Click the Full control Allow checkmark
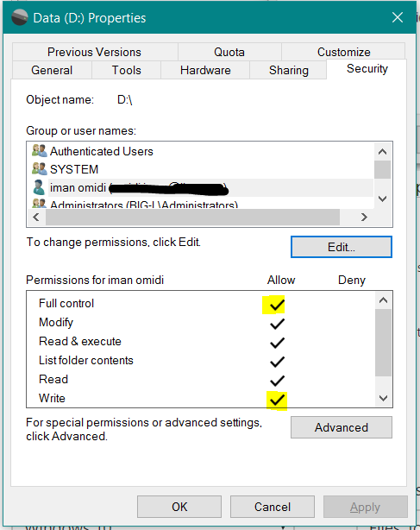The height and width of the screenshot is (530, 420). (x=277, y=305)
